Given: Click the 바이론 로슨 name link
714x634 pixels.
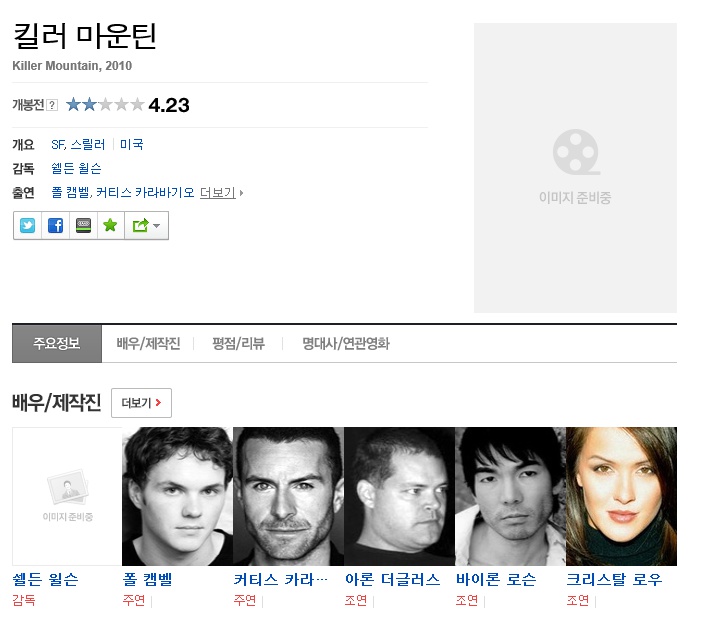Looking at the screenshot, I should [x=496, y=580].
